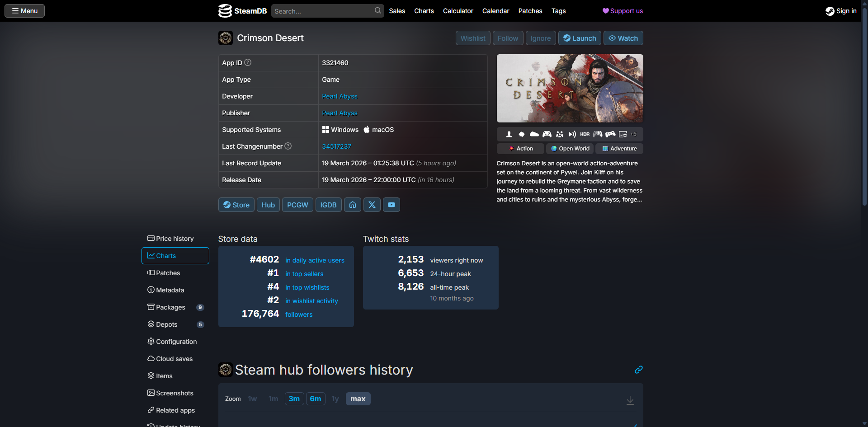Open the Pearl Abyss publisher link

[x=340, y=113]
